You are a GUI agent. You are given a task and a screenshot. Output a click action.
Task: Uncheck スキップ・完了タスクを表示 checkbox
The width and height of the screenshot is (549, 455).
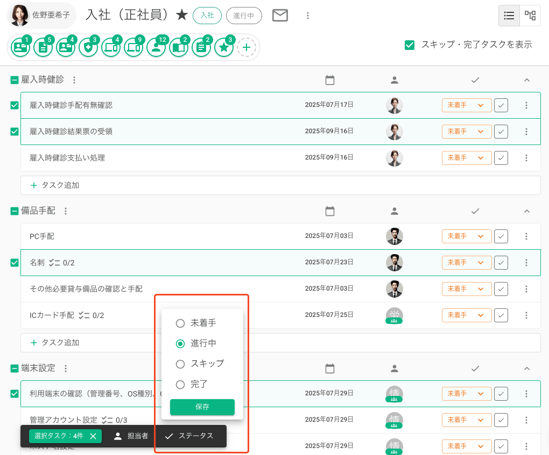(x=409, y=45)
